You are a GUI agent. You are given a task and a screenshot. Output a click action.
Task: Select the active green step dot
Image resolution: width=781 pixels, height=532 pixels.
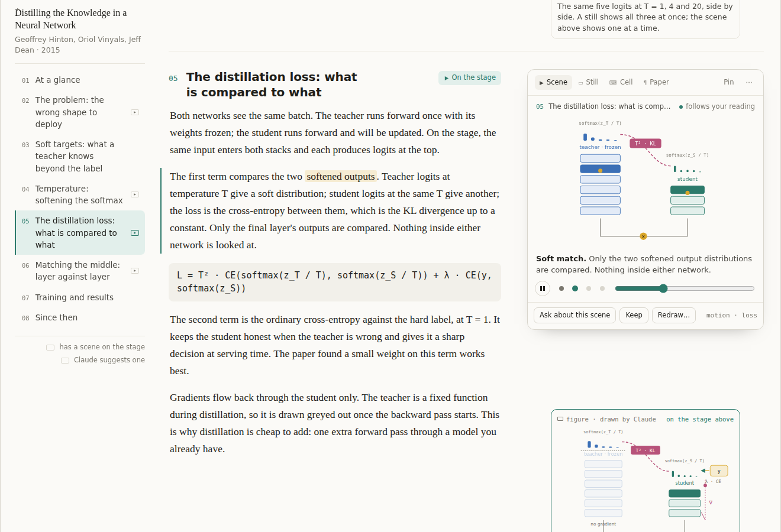[x=575, y=288]
